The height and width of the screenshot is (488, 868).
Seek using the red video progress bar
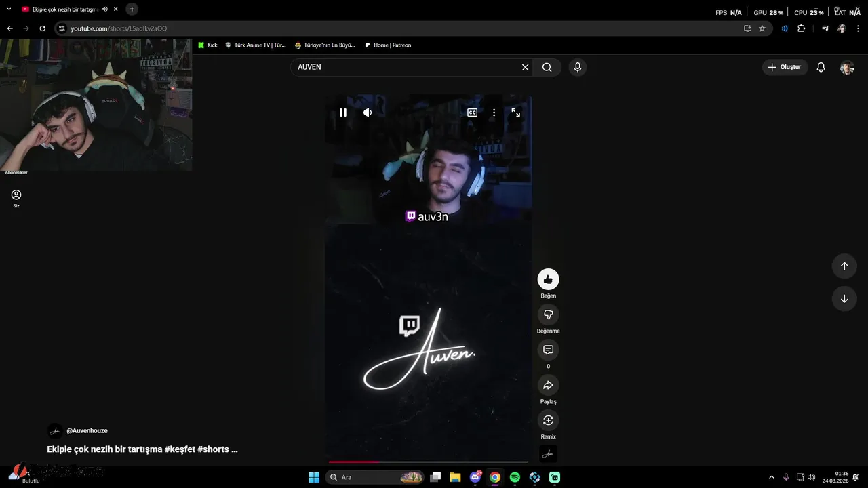(428, 462)
